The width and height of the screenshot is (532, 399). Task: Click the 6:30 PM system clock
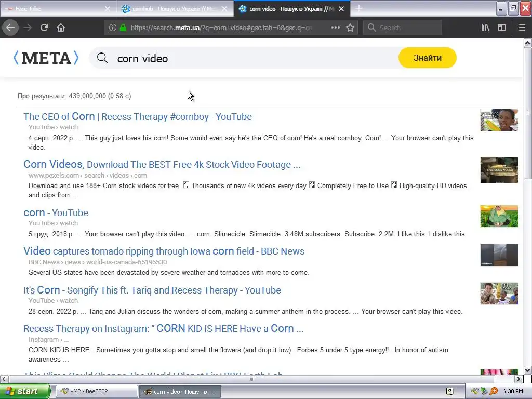[x=512, y=391]
